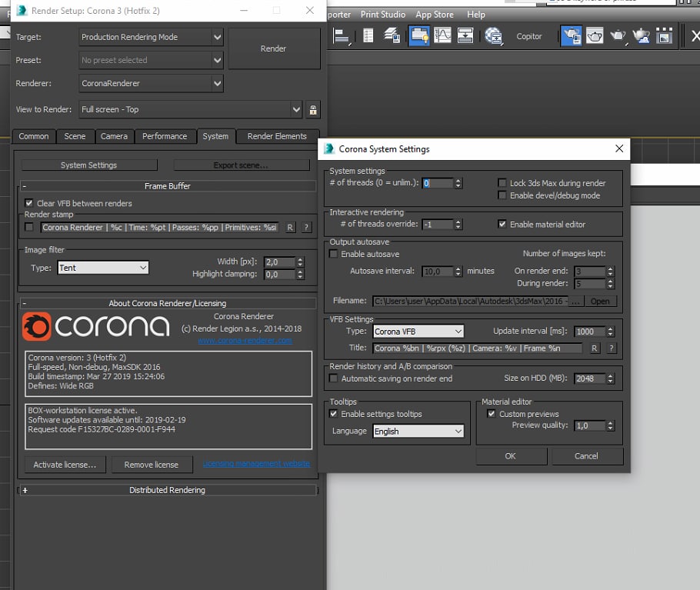Click the Size on HDD (MB) field
The width and height of the screenshot is (700, 590).
590,378
